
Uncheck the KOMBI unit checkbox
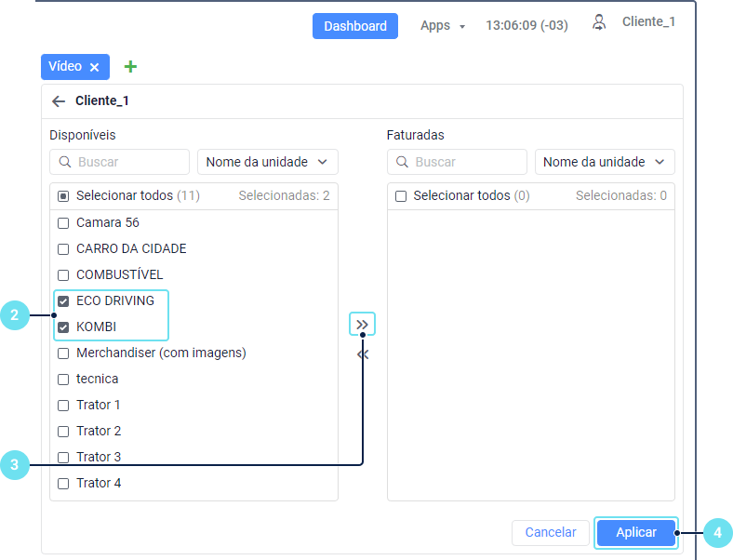click(63, 327)
